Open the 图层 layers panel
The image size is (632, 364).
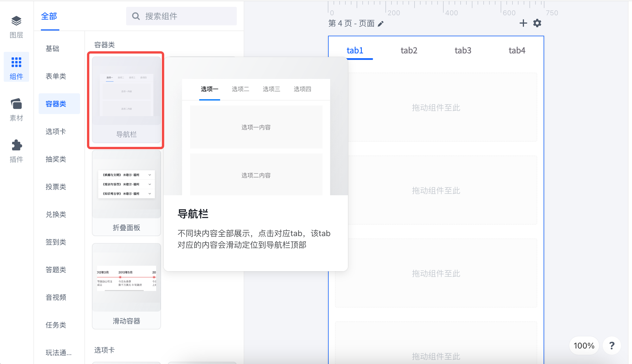(x=16, y=27)
